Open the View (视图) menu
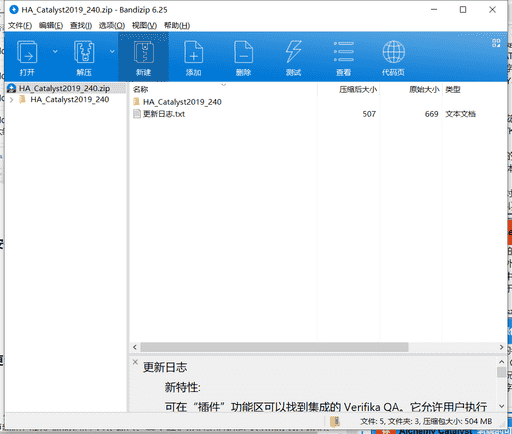 pyautogui.click(x=144, y=26)
